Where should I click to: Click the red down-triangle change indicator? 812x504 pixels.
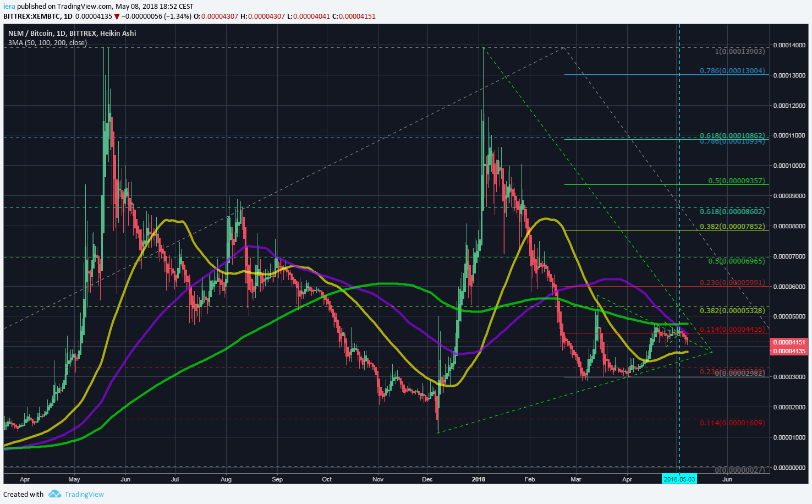(117, 17)
